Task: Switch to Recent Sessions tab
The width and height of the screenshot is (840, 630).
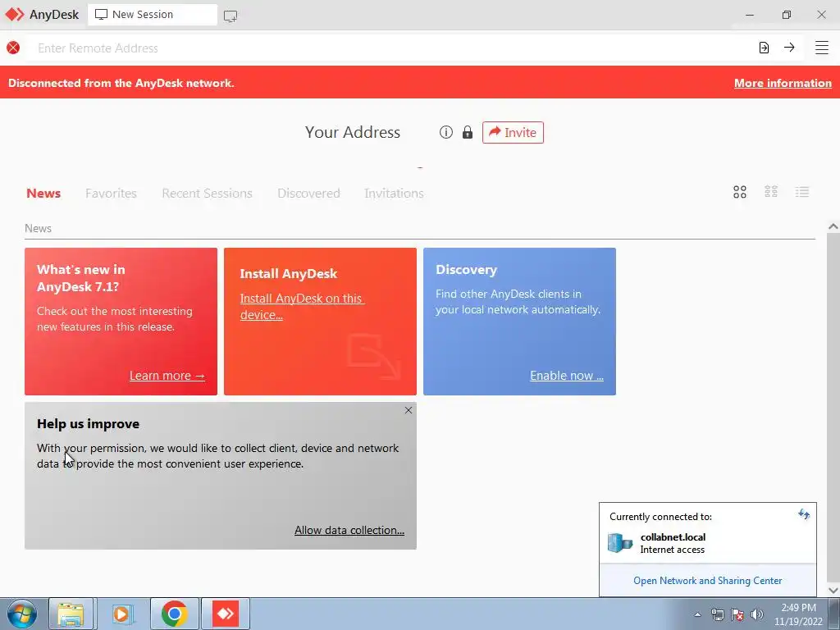Action: point(207,193)
